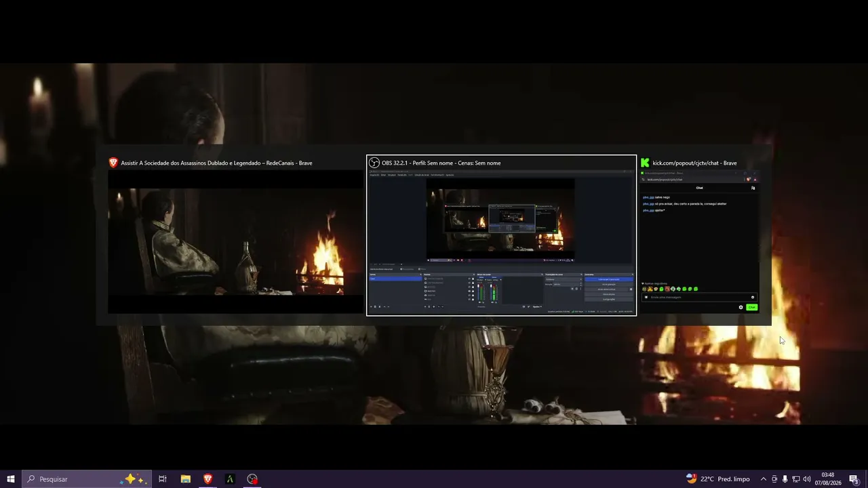Open the green A app taskbar icon
Image resolution: width=868 pixels, height=488 pixels.
pos(230,479)
